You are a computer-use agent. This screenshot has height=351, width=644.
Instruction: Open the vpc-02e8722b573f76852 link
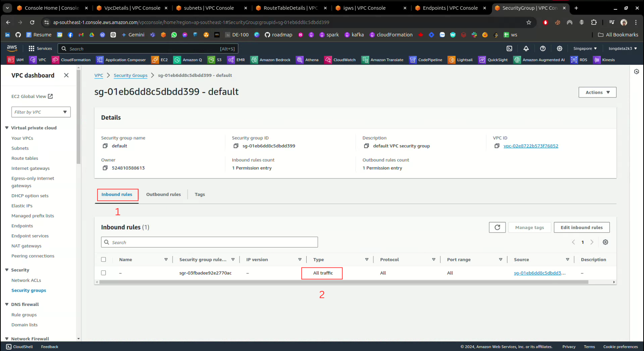(531, 146)
